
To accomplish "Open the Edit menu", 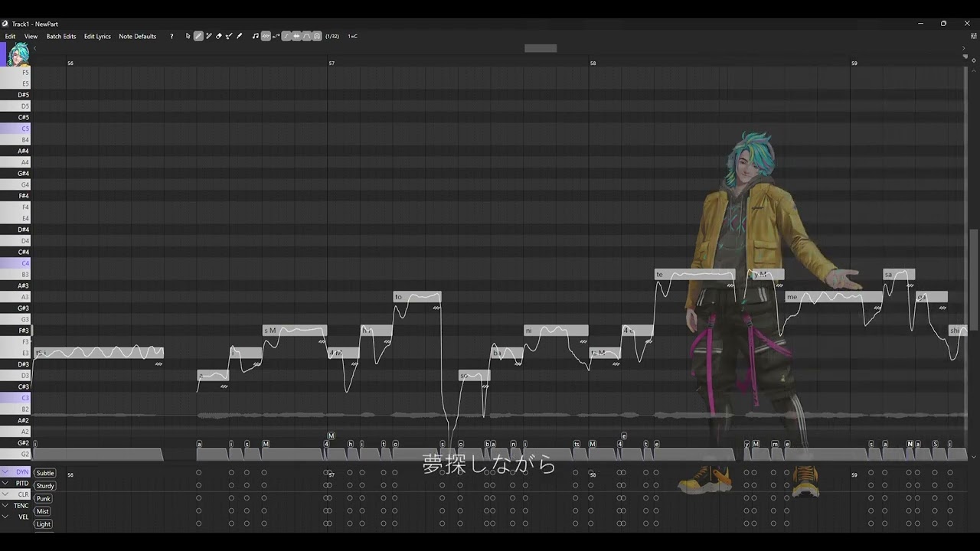I will (x=10, y=36).
